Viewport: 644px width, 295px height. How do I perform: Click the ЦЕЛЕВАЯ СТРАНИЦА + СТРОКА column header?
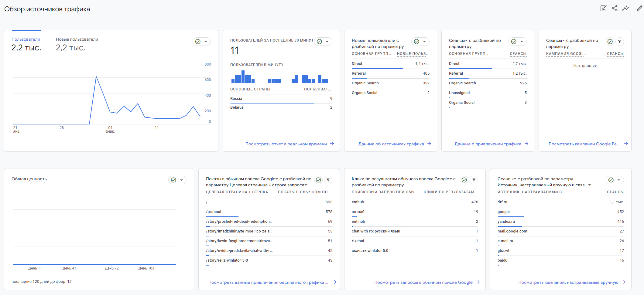click(239, 192)
